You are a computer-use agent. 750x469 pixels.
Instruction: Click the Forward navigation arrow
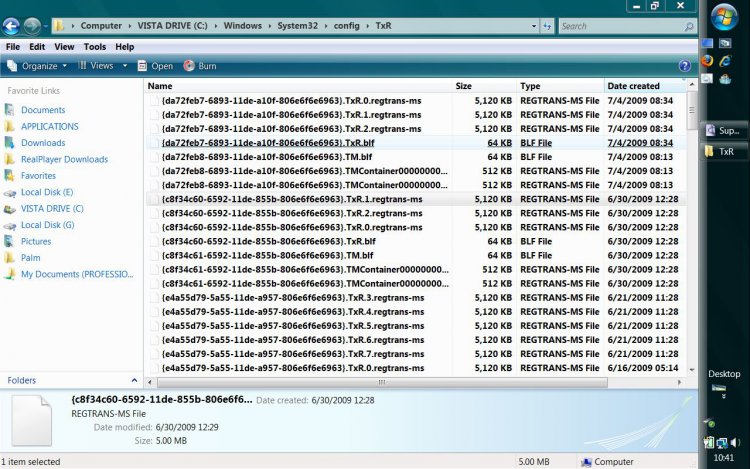coord(32,26)
